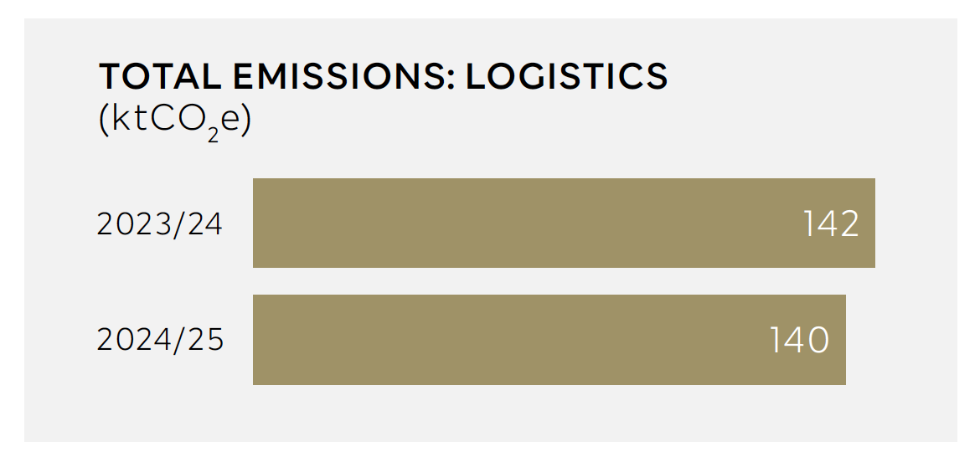Select the 140 value label

point(799,341)
